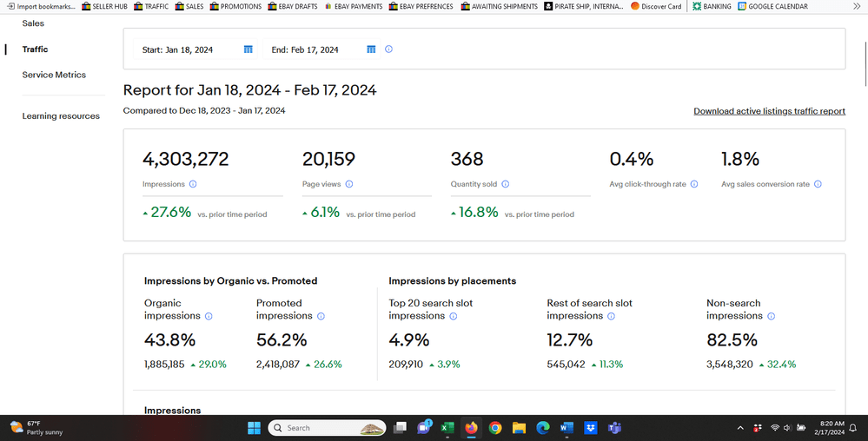Open the PROMOTIONS bookmark
Viewport: 868px width, 441px height.
[235, 6]
